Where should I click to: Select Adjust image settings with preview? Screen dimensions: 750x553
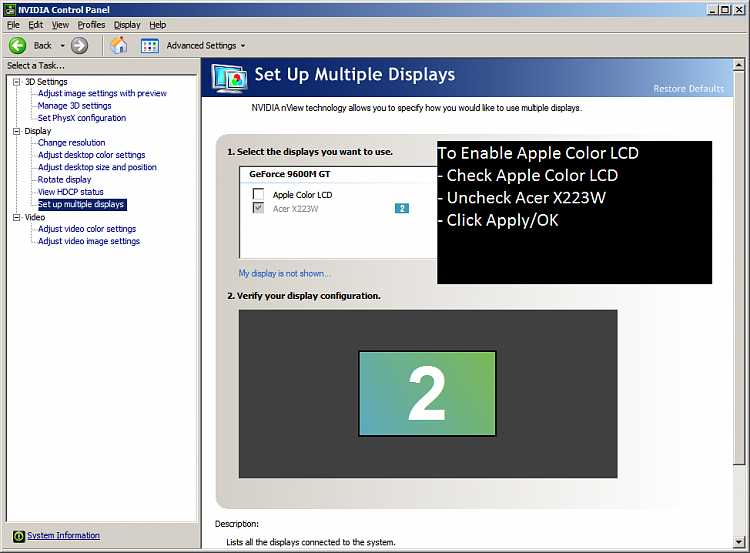click(x=102, y=93)
